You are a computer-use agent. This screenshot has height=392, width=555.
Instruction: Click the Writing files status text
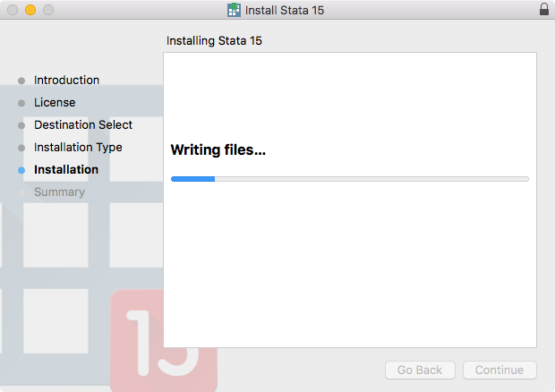pyautogui.click(x=218, y=149)
